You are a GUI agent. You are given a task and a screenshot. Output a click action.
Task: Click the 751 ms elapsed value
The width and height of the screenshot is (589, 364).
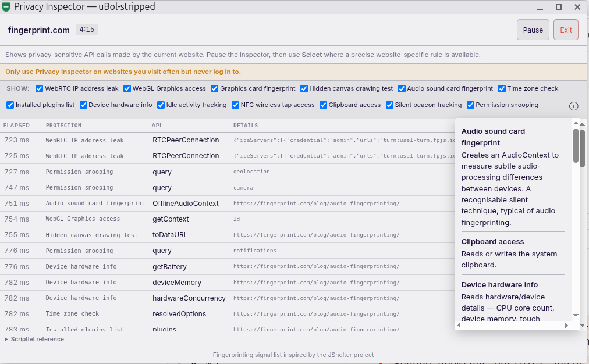[16, 204]
